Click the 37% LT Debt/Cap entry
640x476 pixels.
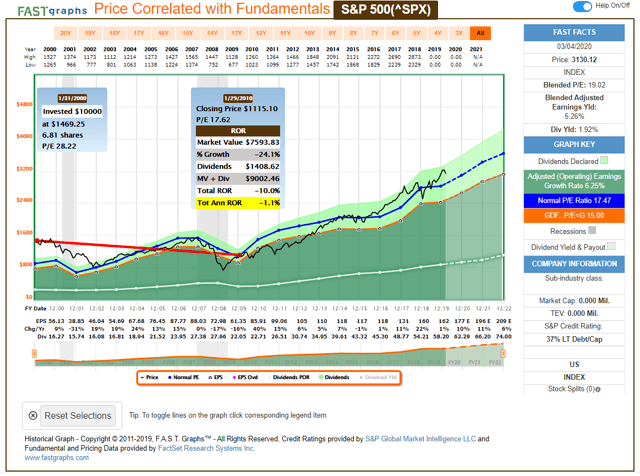click(574, 339)
